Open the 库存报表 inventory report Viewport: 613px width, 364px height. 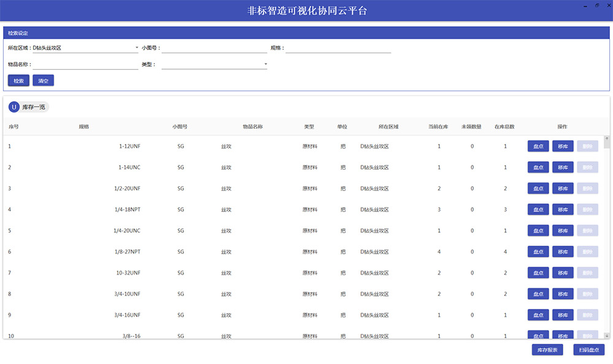coord(547,350)
